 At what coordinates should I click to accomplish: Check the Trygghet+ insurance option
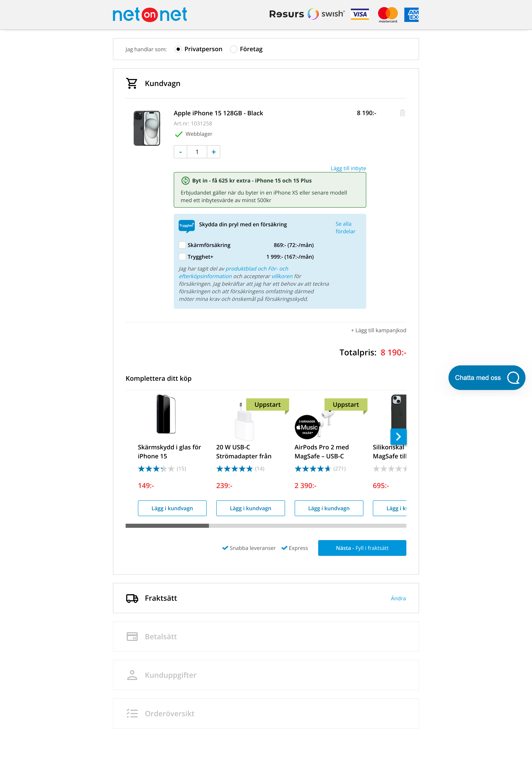tap(182, 257)
